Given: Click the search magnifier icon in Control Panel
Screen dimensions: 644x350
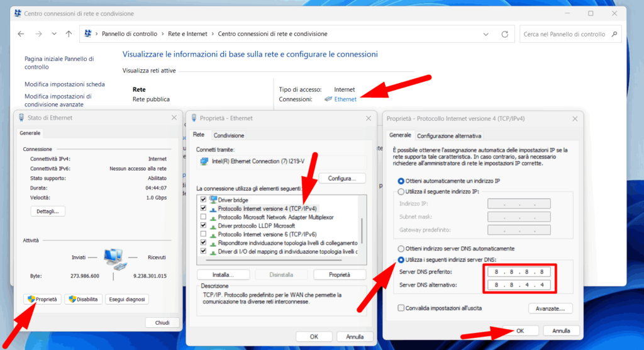Looking at the screenshot, I should pos(614,34).
